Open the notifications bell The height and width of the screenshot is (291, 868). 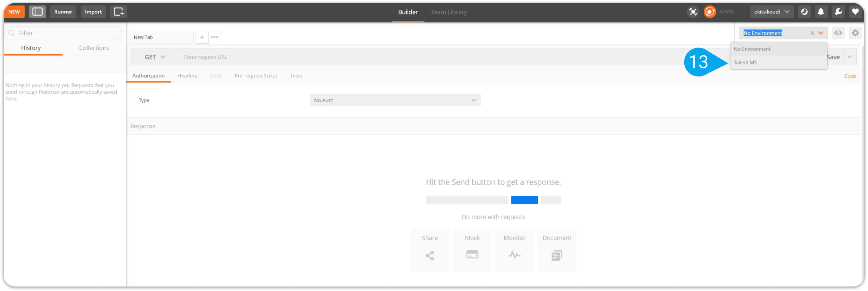tap(821, 12)
